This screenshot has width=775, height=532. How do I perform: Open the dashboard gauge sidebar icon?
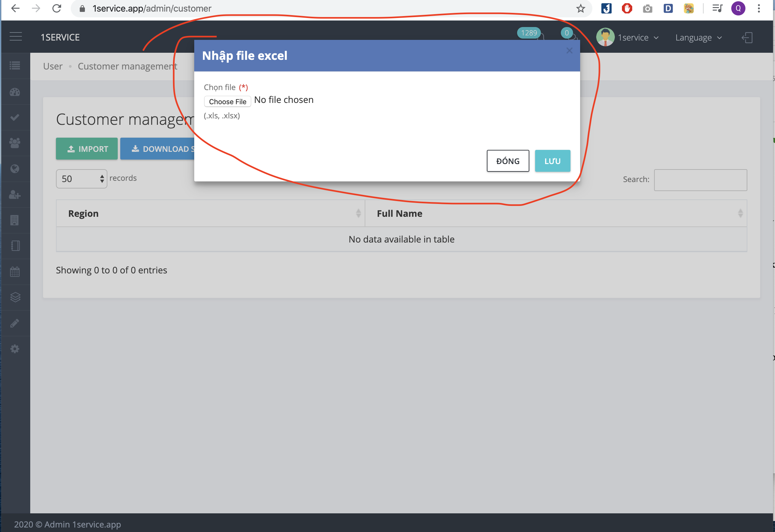click(15, 92)
